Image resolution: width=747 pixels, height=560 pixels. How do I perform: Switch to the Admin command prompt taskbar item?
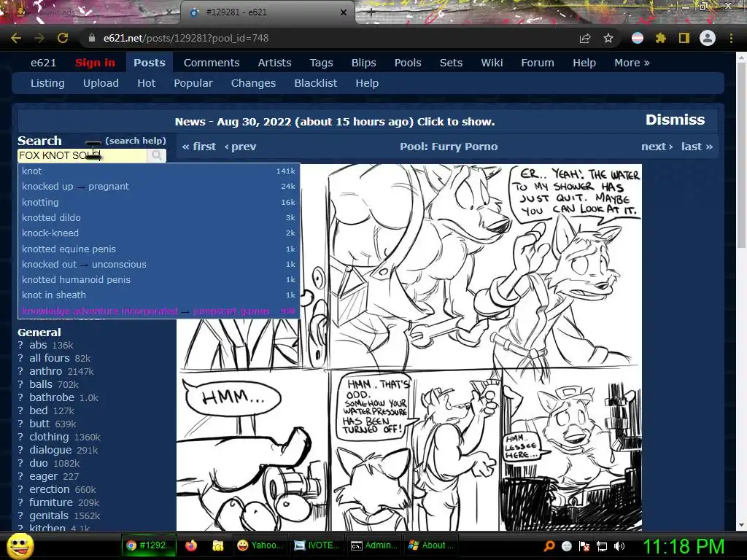374,545
